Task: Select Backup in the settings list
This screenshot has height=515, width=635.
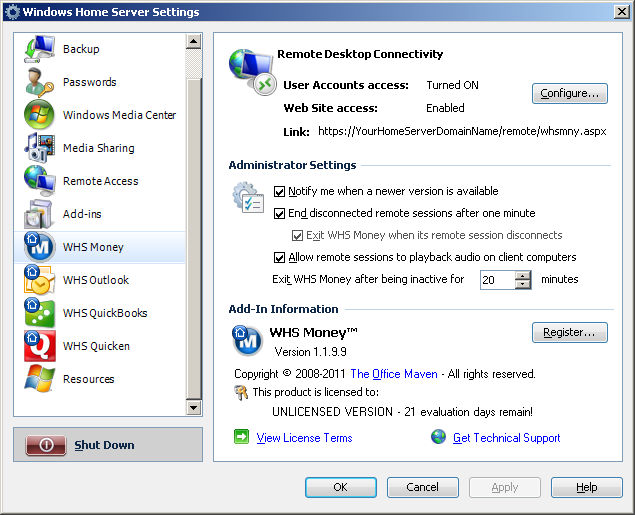Action: [100, 49]
